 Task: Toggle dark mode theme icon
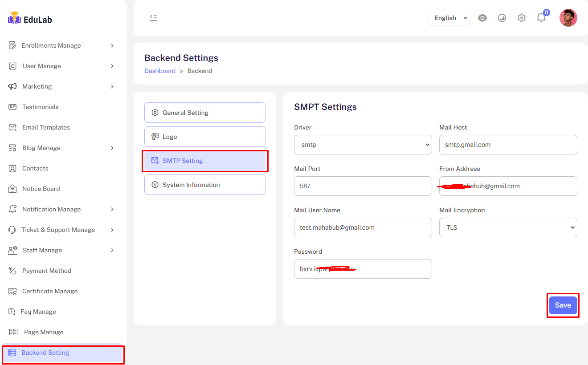pos(502,18)
